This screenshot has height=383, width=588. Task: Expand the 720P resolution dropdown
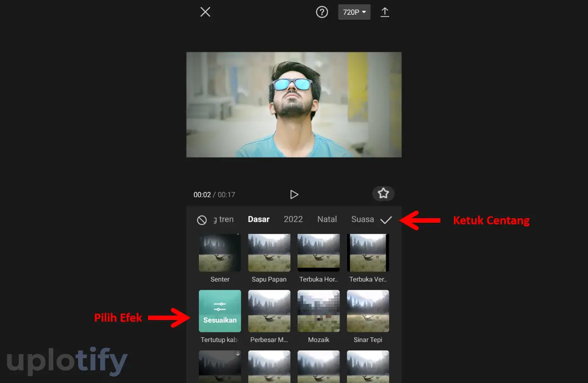[354, 12]
